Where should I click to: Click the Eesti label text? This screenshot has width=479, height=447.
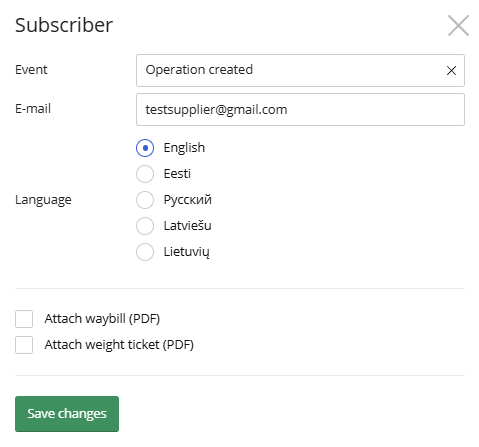(x=177, y=174)
